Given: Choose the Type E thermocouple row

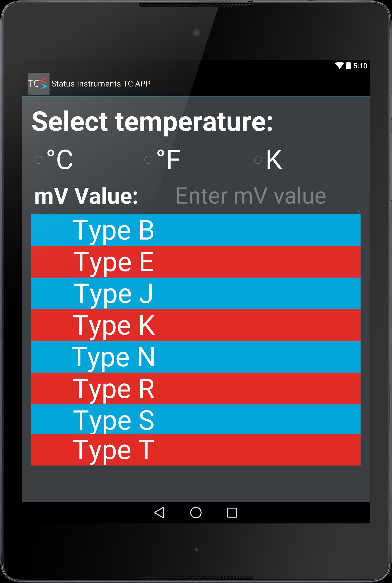Looking at the screenshot, I should pos(196,262).
